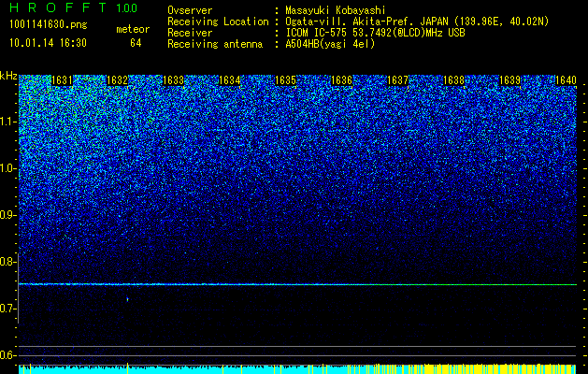Click the cyan signal level strip along the bottom

297,368
